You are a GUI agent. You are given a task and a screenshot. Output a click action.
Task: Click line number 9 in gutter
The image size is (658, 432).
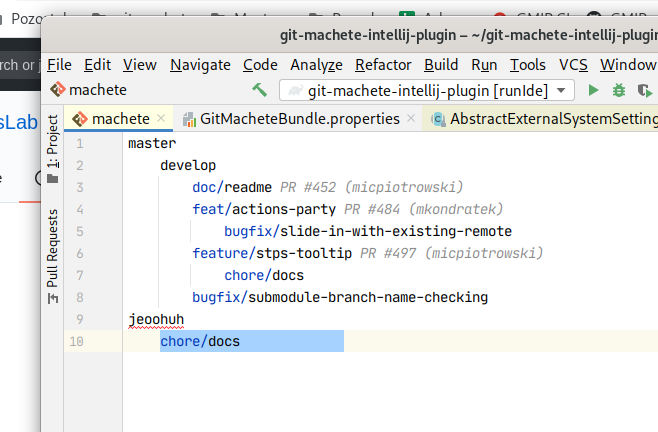[80, 319]
